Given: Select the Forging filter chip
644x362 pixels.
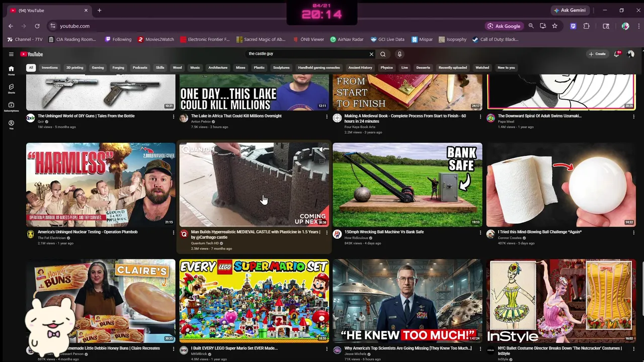Looking at the screenshot, I should click(x=118, y=67).
